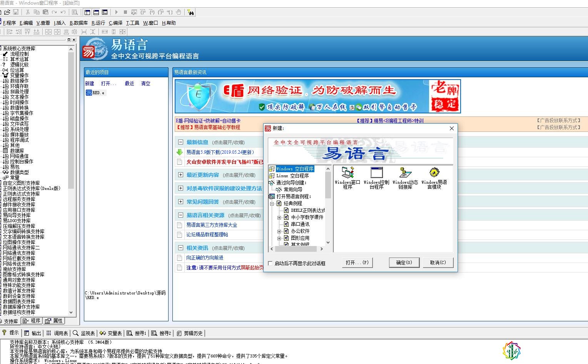Image resolution: width=588 pixels, height=364 pixels.
Task: Click the hand-shaped breakpoint toolbar icon
Action: pyautogui.click(x=179, y=12)
